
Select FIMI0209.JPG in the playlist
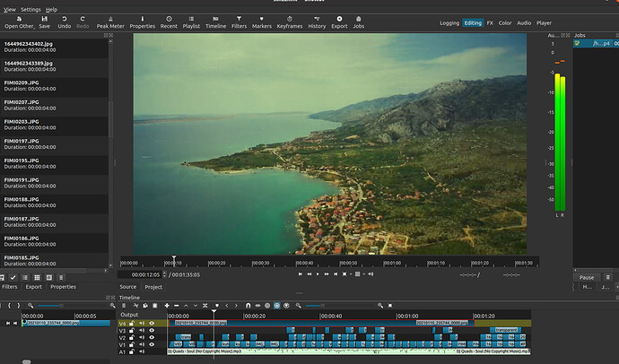pos(54,85)
